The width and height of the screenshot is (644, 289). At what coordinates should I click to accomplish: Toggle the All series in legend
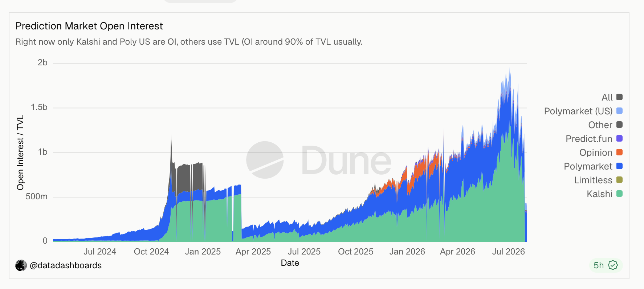(612, 97)
